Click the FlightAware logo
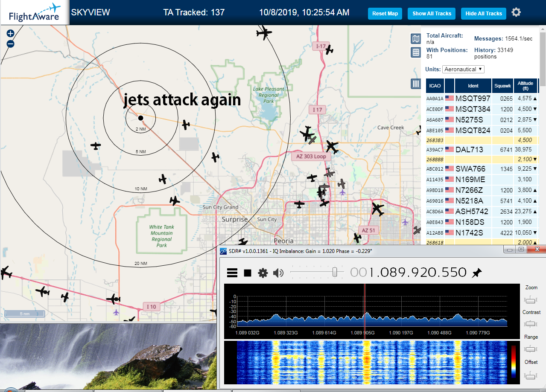546x392 pixels. coord(35,13)
